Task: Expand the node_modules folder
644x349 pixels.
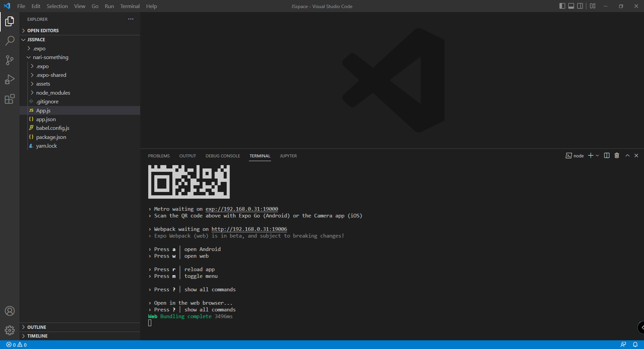Action: pos(80,93)
